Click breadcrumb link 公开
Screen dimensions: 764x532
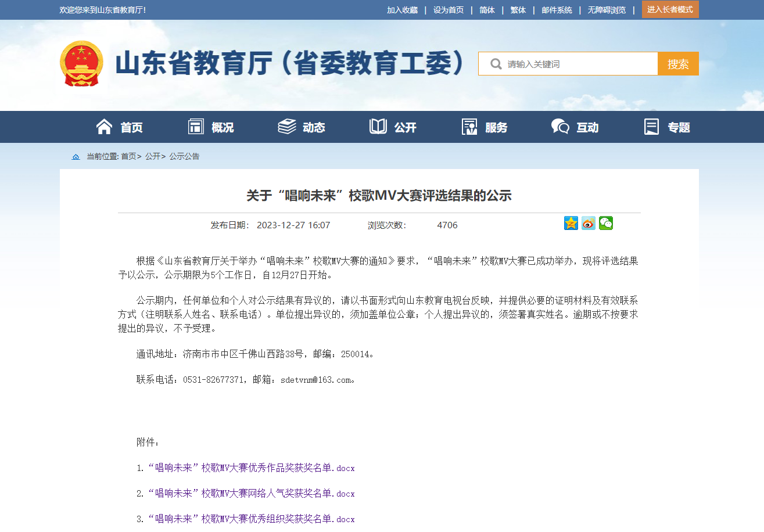pos(153,157)
